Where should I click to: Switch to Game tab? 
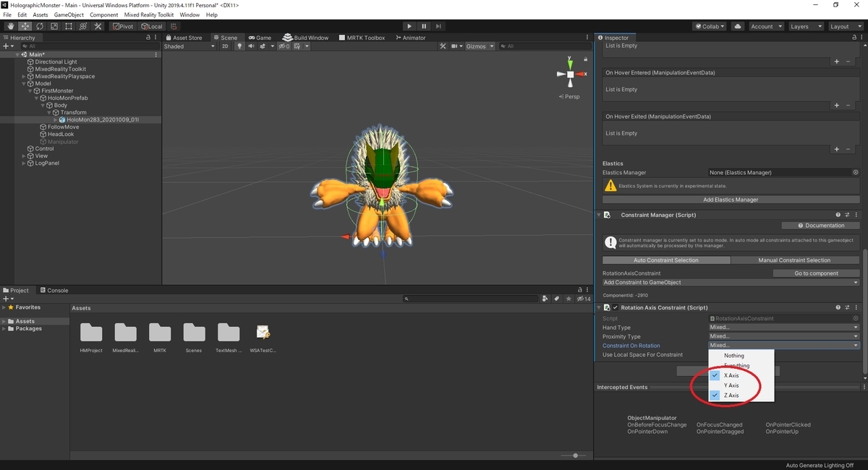(x=260, y=38)
